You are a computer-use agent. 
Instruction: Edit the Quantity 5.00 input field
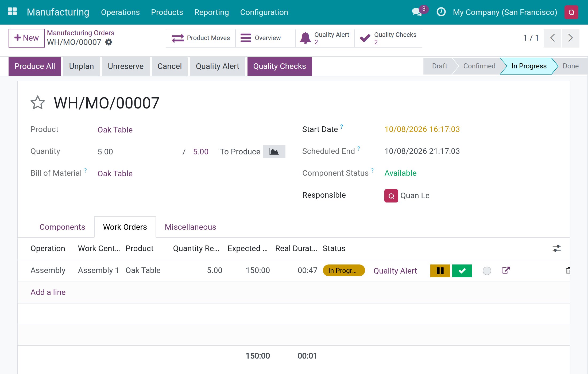(x=137, y=152)
